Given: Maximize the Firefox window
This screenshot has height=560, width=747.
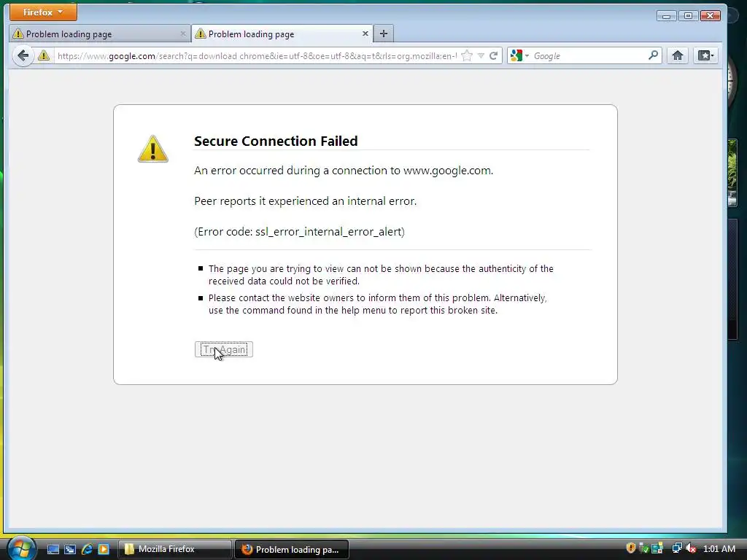Looking at the screenshot, I should 688,16.
